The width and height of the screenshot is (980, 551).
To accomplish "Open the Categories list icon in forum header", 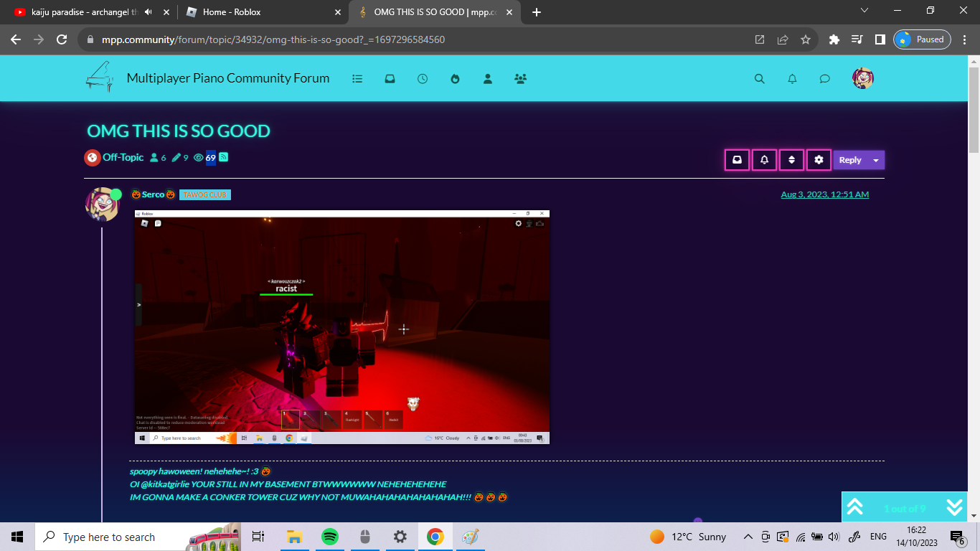I will [357, 79].
